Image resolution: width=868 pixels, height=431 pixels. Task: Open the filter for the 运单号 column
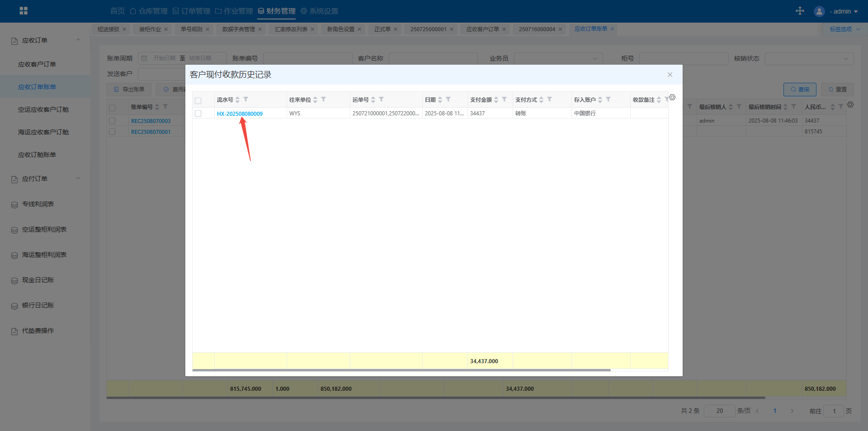click(x=381, y=99)
